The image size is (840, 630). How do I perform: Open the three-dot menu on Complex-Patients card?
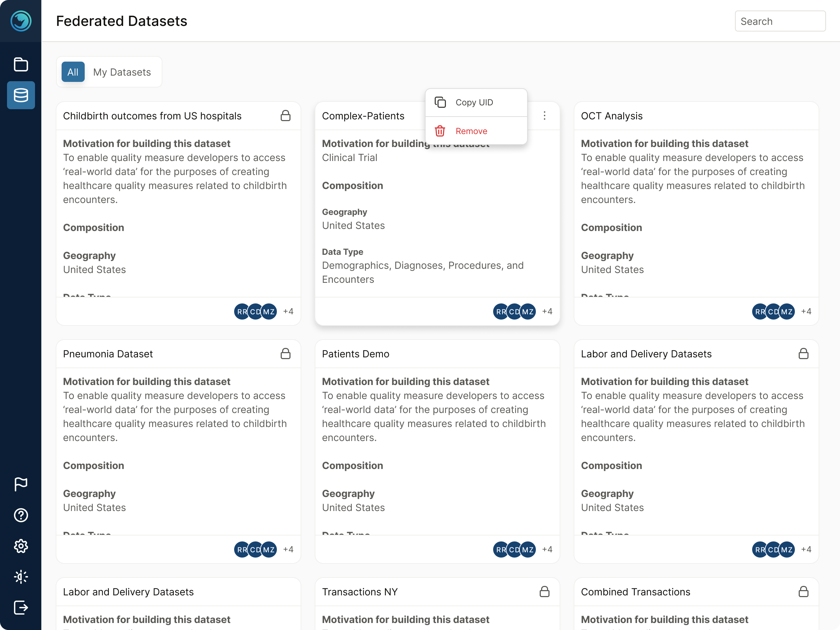(545, 115)
